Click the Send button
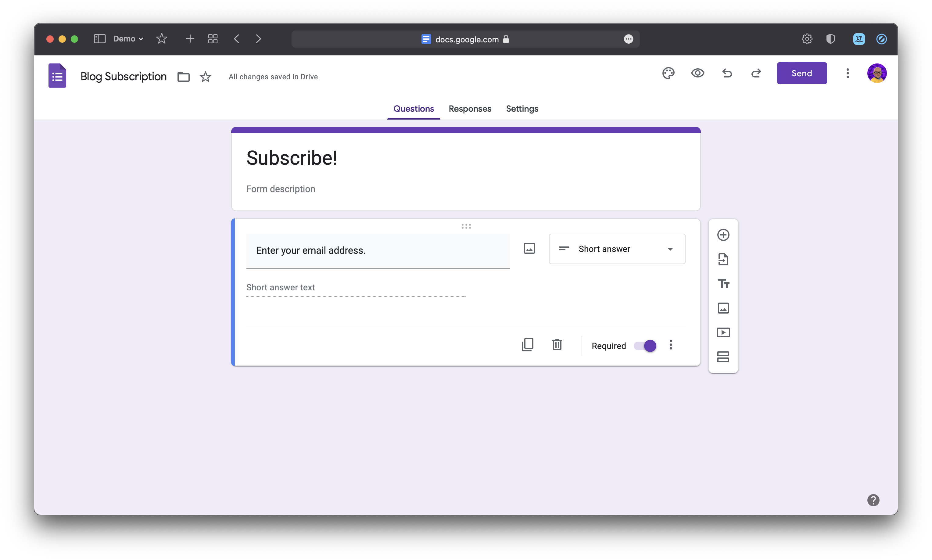The image size is (932, 560). [801, 73]
